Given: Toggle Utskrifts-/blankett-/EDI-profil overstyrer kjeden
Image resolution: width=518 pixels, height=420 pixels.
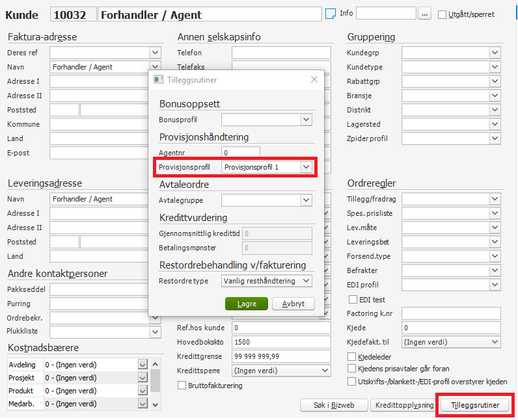Looking at the screenshot, I should [352, 382].
